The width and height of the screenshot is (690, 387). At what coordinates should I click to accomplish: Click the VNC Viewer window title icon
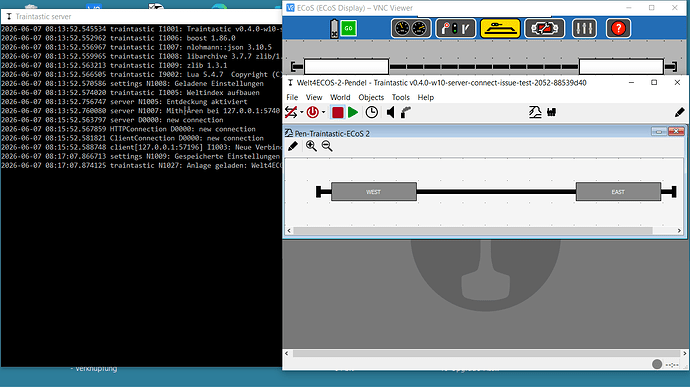pos(290,8)
